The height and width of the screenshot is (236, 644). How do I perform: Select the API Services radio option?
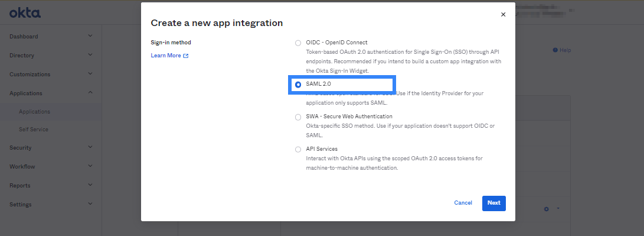tap(298, 150)
